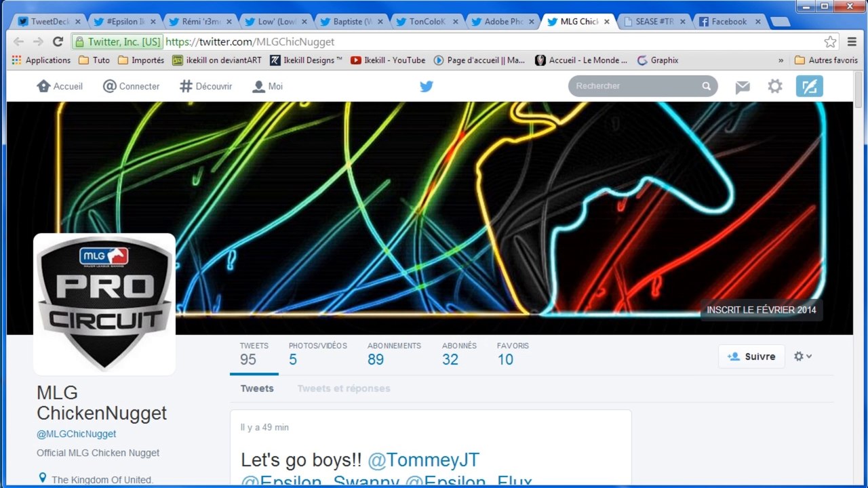The image size is (868, 488).
Task: Open the Applications shortcut in bookmarks bar
Action: coord(41,60)
